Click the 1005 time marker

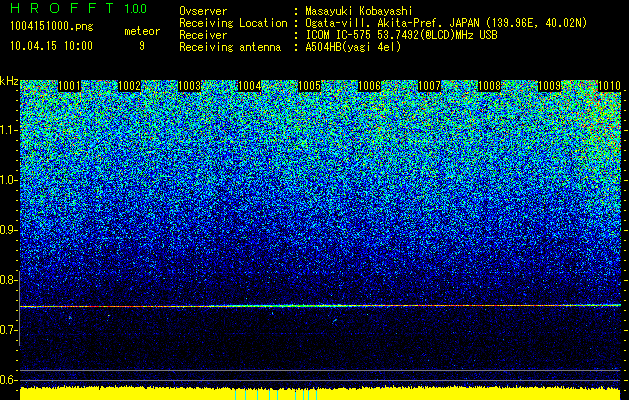(x=309, y=86)
